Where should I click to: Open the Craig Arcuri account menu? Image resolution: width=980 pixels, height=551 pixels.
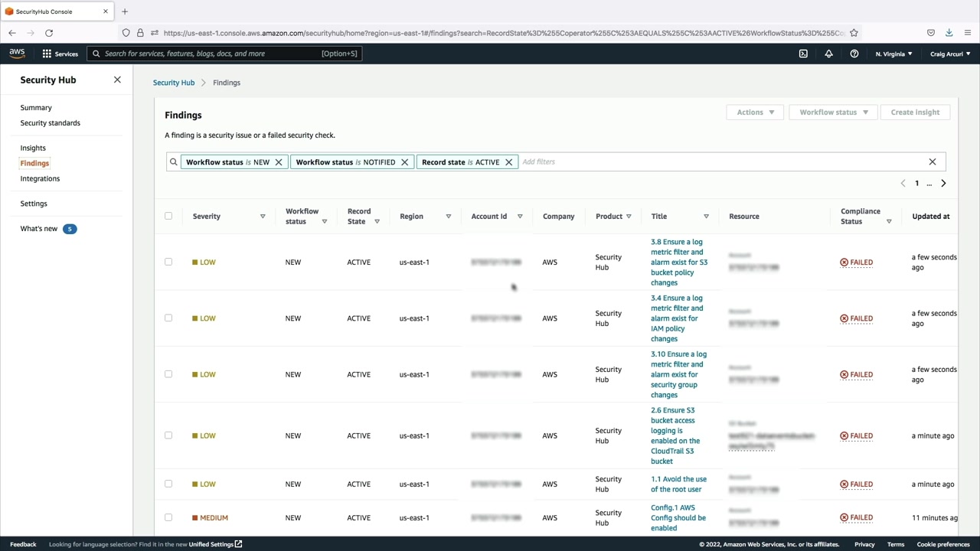pyautogui.click(x=950, y=54)
